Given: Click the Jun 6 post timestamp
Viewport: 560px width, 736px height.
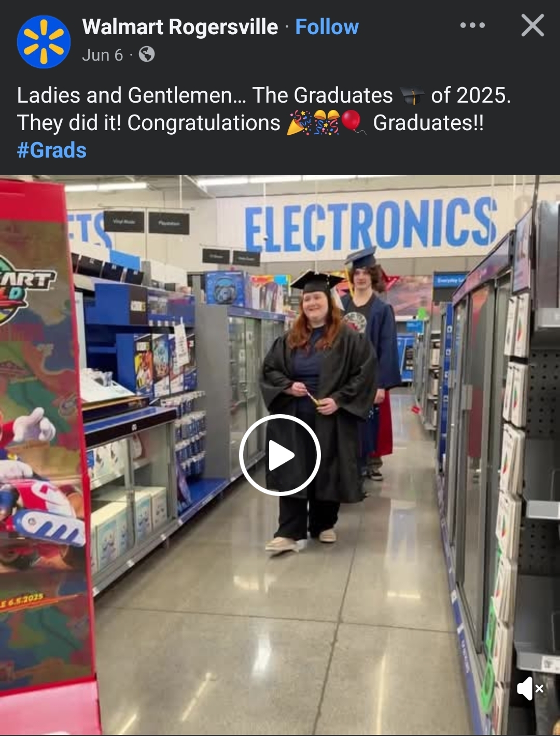Looking at the screenshot, I should click(x=103, y=55).
